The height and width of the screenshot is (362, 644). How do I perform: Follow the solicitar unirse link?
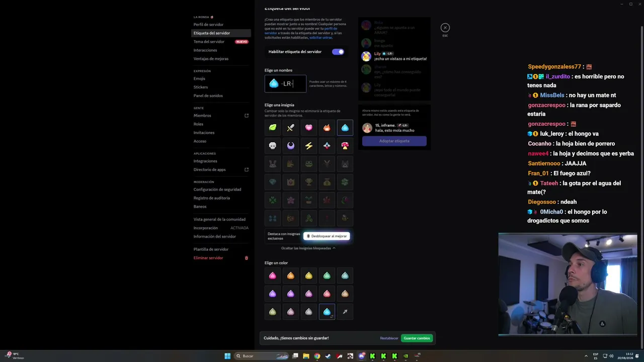point(321,38)
